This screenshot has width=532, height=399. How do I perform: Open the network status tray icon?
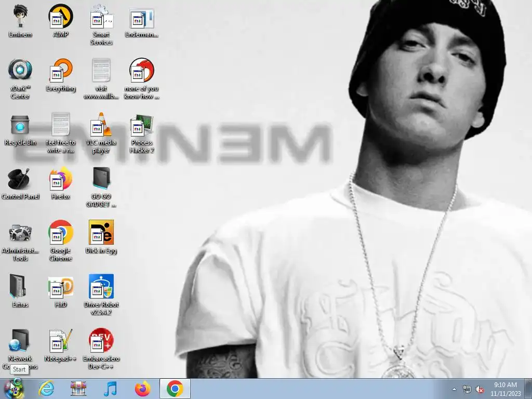(x=467, y=390)
